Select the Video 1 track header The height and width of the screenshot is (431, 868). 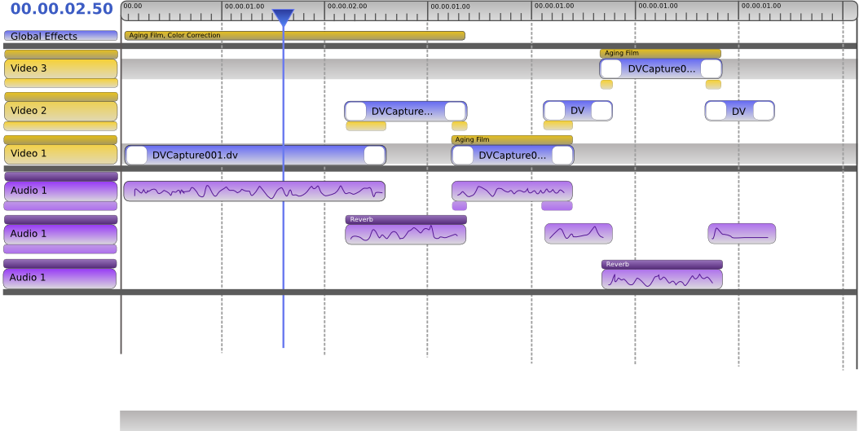[x=61, y=154]
